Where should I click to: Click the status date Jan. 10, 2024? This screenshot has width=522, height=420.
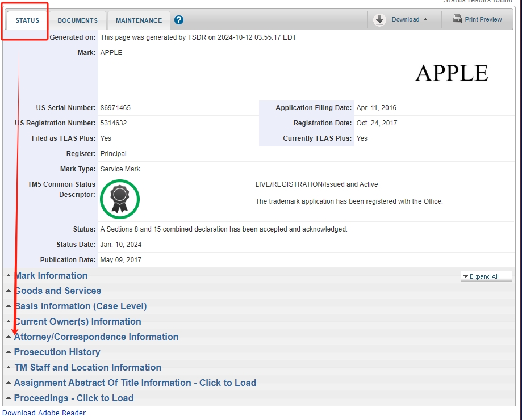tap(121, 245)
